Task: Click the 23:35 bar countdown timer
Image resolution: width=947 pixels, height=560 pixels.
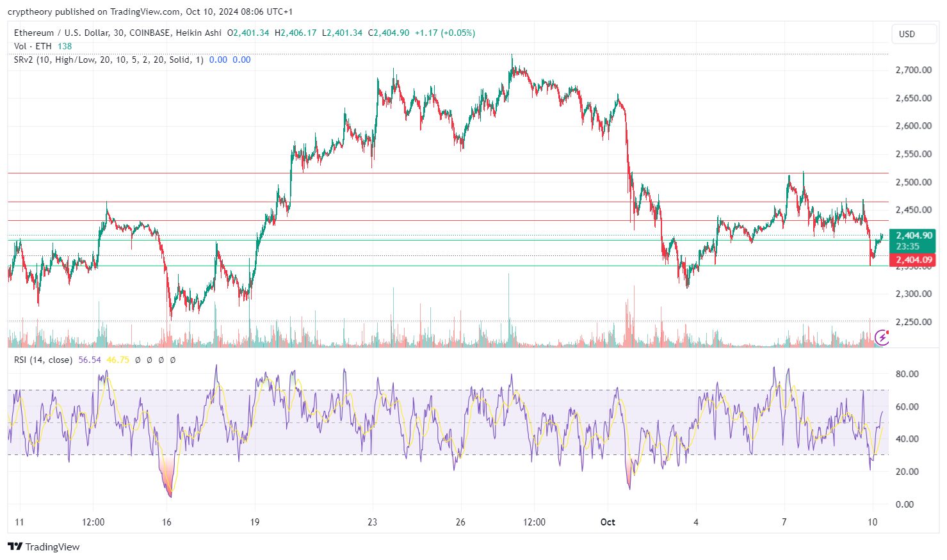Action: [x=907, y=246]
